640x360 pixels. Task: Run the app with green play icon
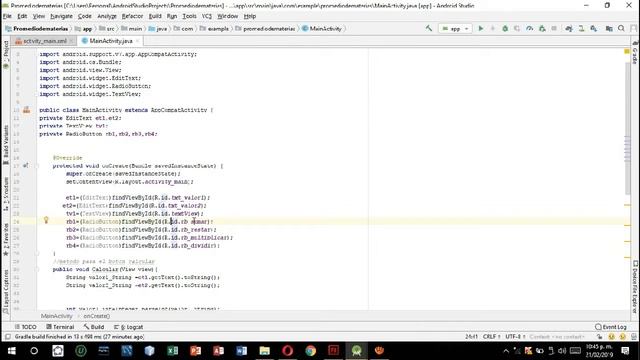(x=481, y=28)
